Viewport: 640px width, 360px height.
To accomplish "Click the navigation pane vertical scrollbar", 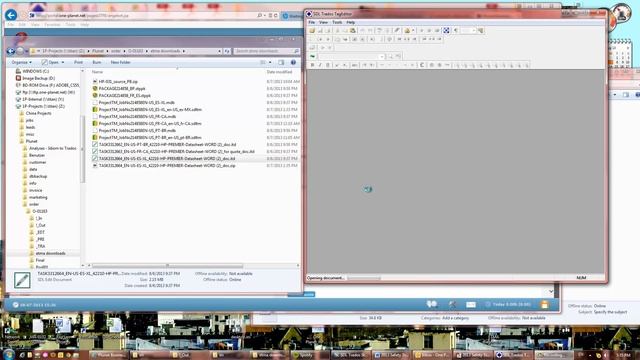I will pos(83,149).
